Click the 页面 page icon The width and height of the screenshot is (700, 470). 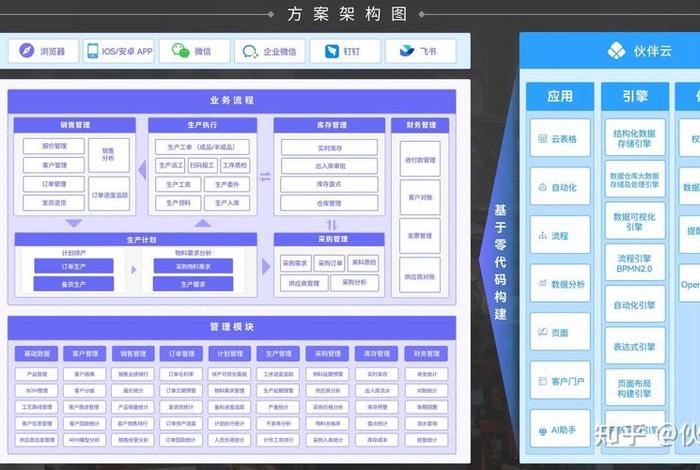coord(542,332)
